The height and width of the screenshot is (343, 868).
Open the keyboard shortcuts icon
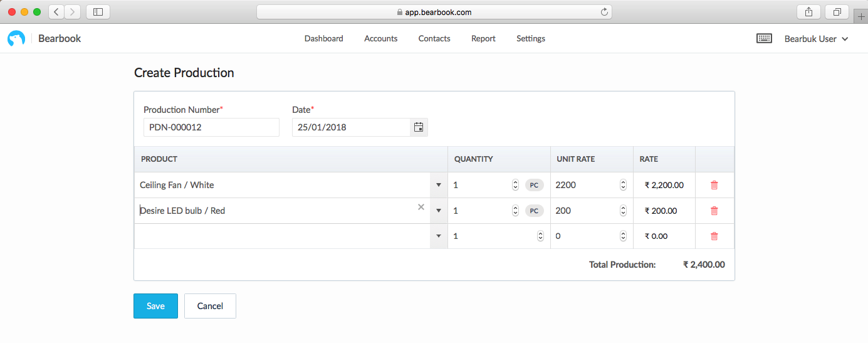764,38
